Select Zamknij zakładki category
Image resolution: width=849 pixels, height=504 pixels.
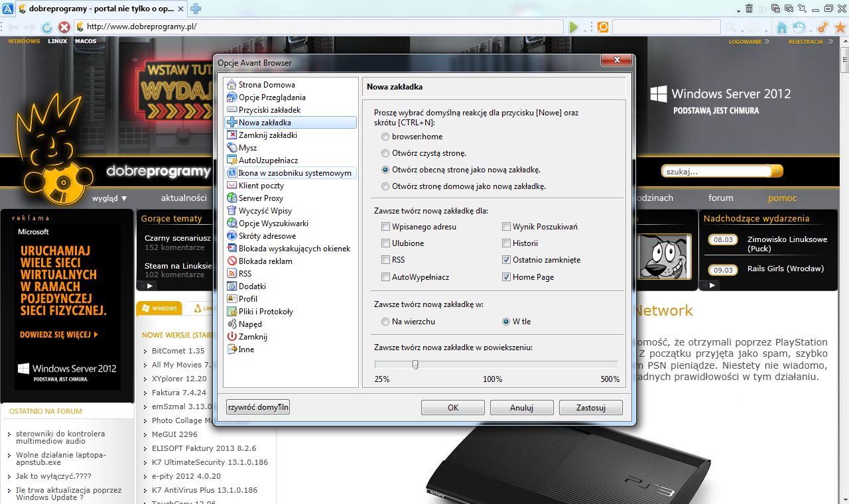[x=267, y=135]
